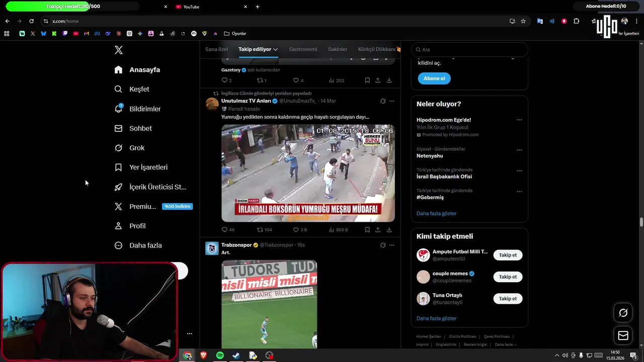Open Brave browser from the taskbar
The height and width of the screenshot is (362, 644).
point(203,355)
